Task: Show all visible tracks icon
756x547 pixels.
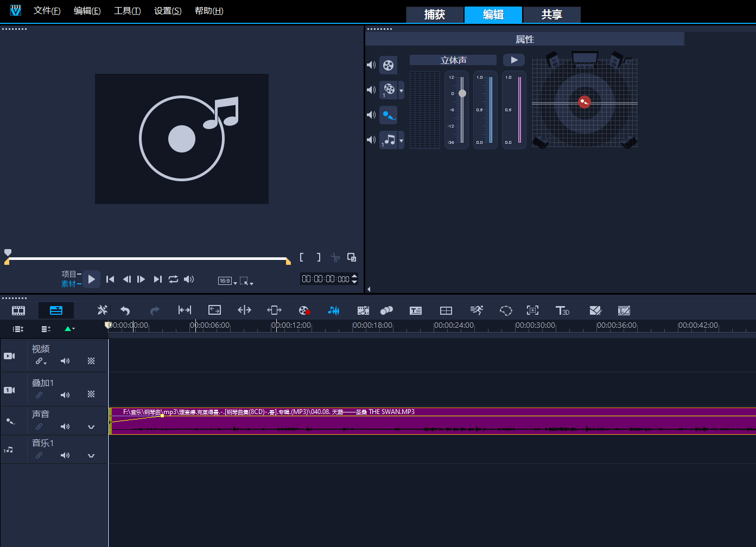Action: click(18, 329)
